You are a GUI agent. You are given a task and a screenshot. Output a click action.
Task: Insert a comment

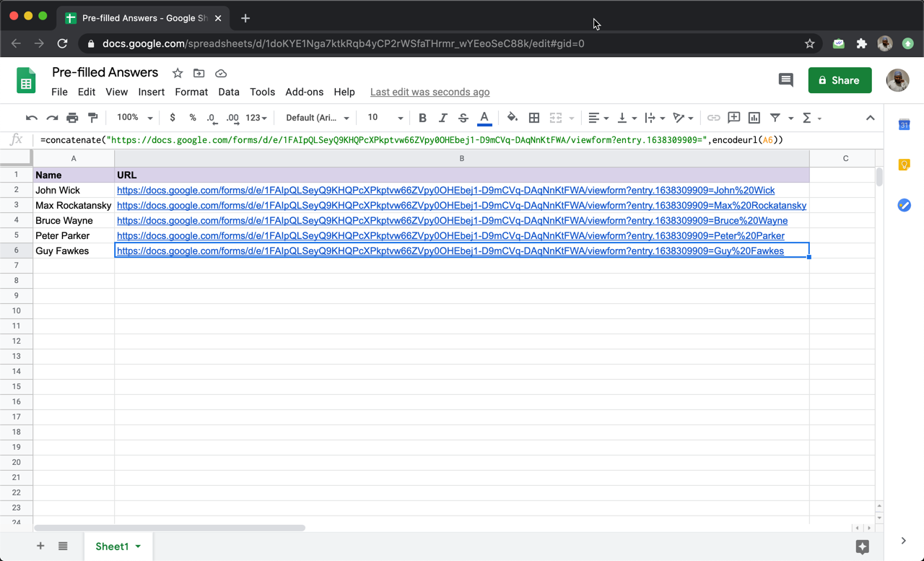[x=734, y=117]
